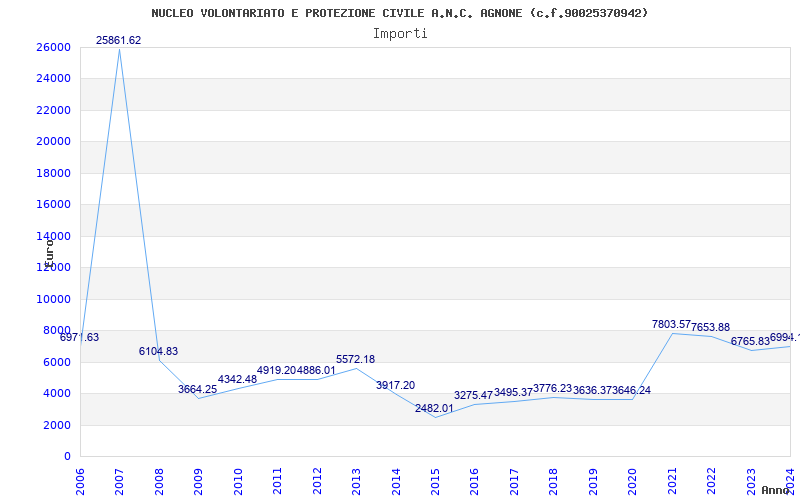Click the 2013 x-axis year label

[357, 481]
